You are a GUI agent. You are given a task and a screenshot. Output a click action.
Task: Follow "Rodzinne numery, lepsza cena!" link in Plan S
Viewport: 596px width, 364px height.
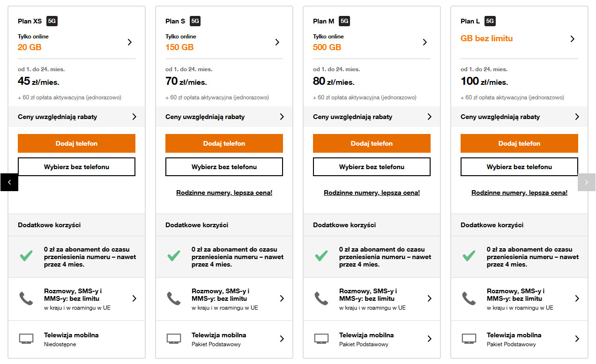point(224,193)
